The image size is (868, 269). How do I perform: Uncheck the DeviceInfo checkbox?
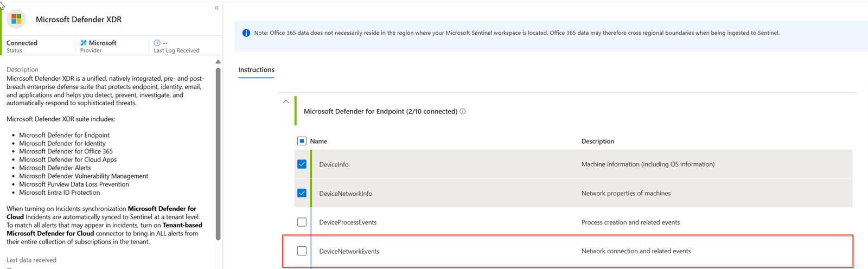pyautogui.click(x=302, y=164)
